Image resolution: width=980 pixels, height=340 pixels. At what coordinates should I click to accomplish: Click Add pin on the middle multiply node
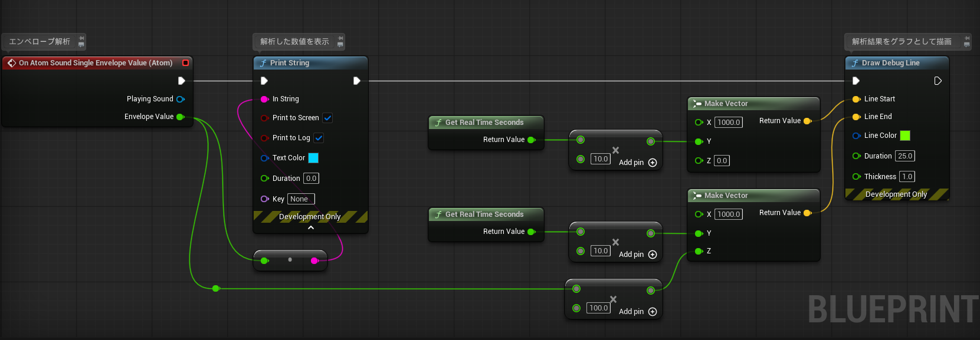click(638, 255)
